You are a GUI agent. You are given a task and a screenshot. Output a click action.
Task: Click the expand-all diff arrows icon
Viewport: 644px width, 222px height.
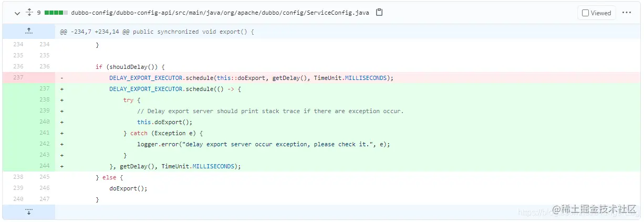point(29,13)
